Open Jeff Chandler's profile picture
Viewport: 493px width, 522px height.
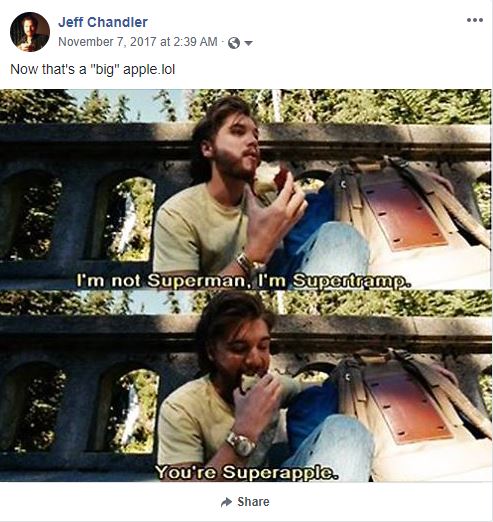[x=30, y=32]
